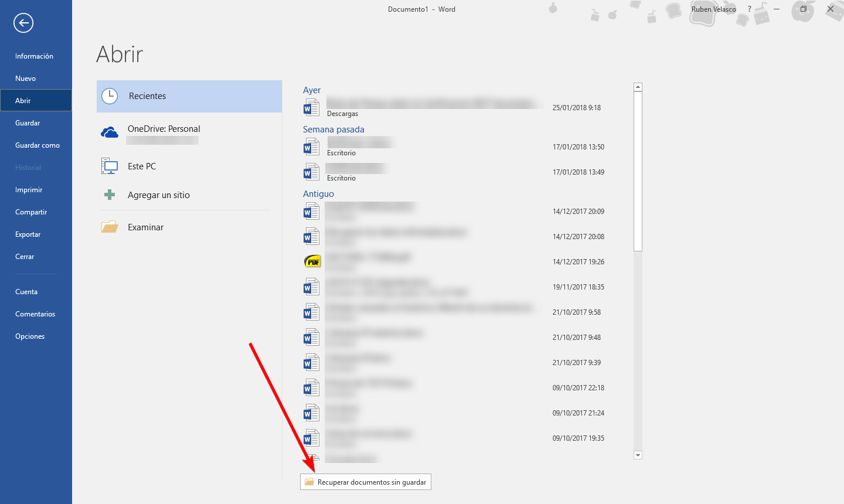Screen dimensions: 844x504
Task: Click the Este PC computer icon
Action: pos(110,166)
